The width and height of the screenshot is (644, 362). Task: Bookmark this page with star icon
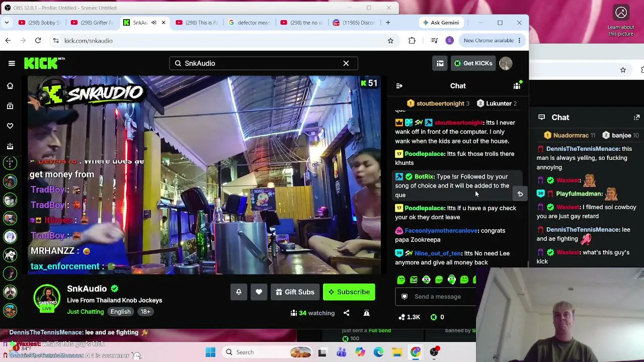click(390, 41)
